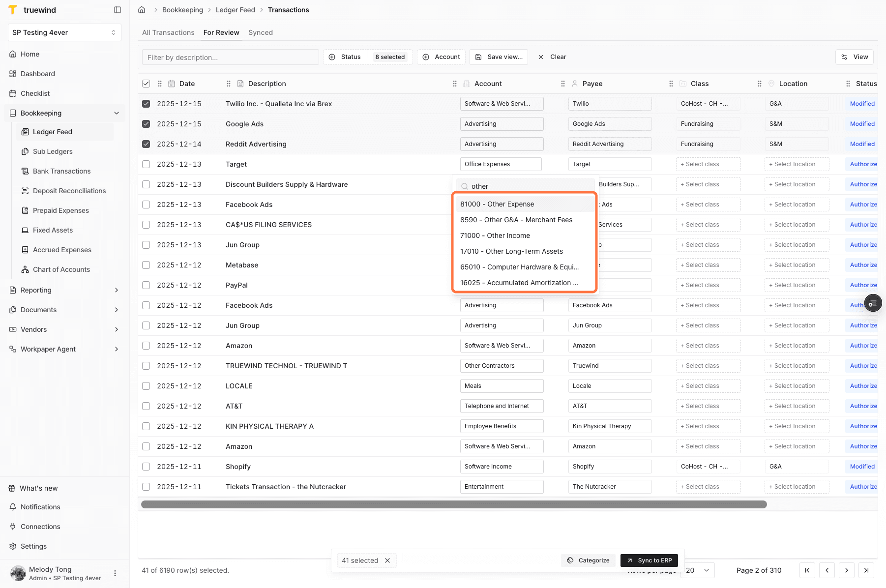Viewport: 886px width, 588px height.
Task: Select 71000 - Other Income option
Action: click(x=524, y=235)
